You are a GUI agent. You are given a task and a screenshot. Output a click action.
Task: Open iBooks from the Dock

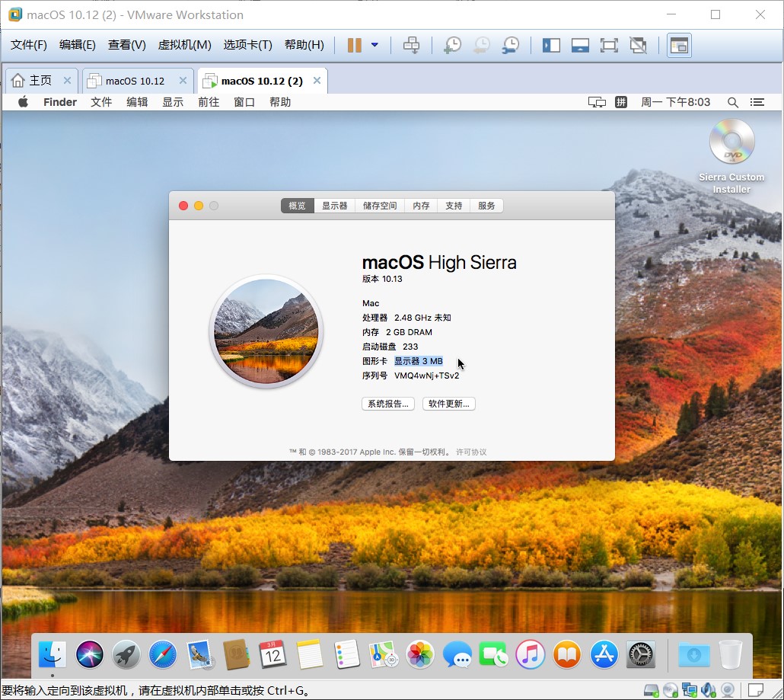567,654
